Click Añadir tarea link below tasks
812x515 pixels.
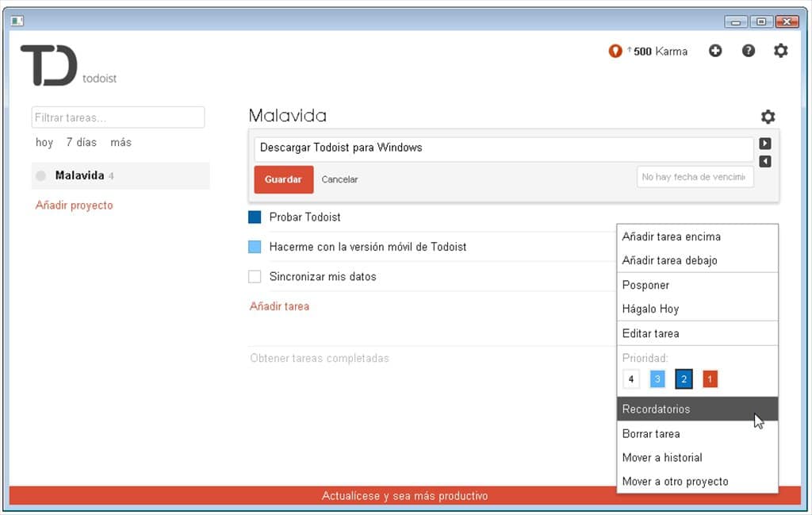pos(279,307)
